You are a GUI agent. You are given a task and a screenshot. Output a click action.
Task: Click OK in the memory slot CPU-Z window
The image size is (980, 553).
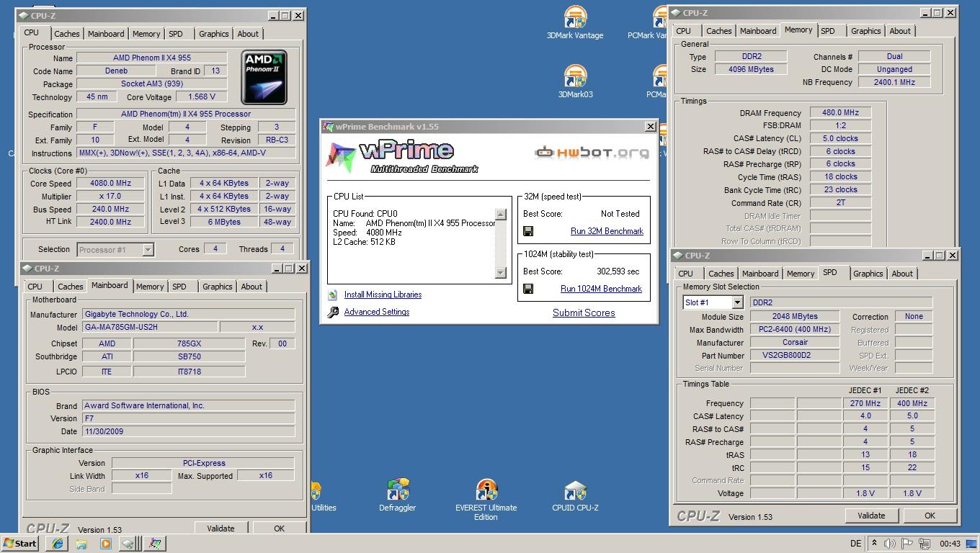coord(930,516)
